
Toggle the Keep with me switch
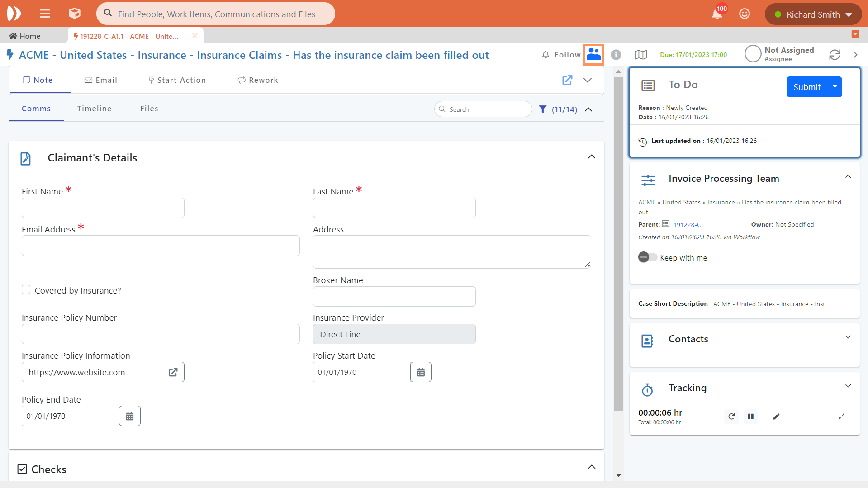pyautogui.click(x=647, y=257)
